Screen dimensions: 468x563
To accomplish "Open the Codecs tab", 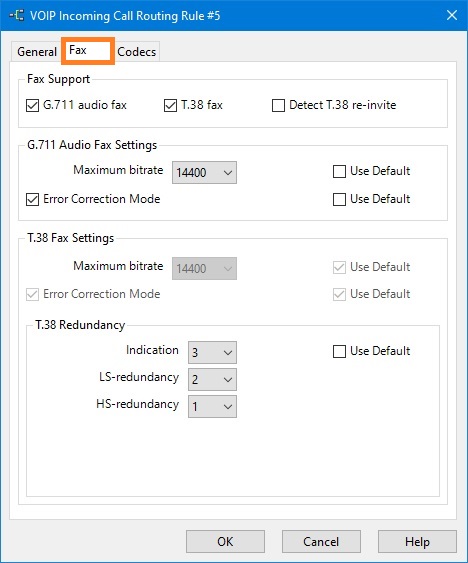I will pos(137,52).
